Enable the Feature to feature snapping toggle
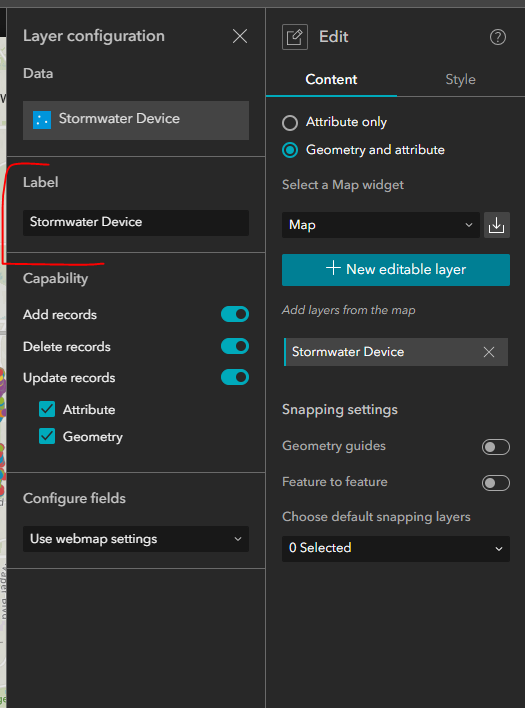This screenshot has height=708, width=525. (x=496, y=483)
